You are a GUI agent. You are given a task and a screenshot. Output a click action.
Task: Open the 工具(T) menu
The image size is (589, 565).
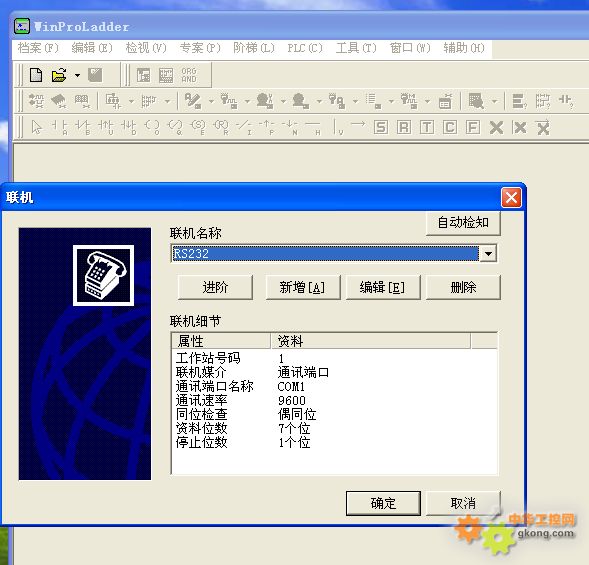[x=356, y=48]
